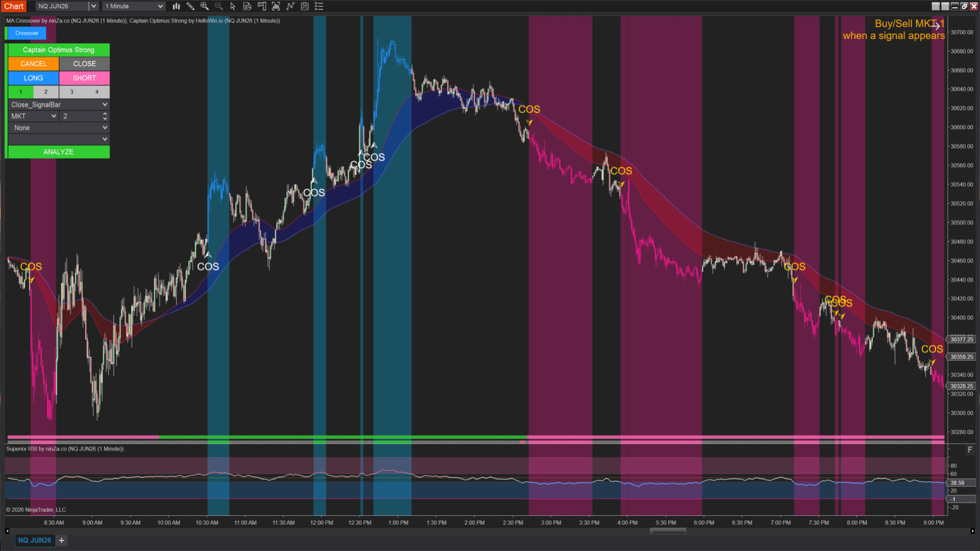Viewport: 980px width, 551px height.
Task: Click the second gray window link button
Action: (x=945, y=6)
